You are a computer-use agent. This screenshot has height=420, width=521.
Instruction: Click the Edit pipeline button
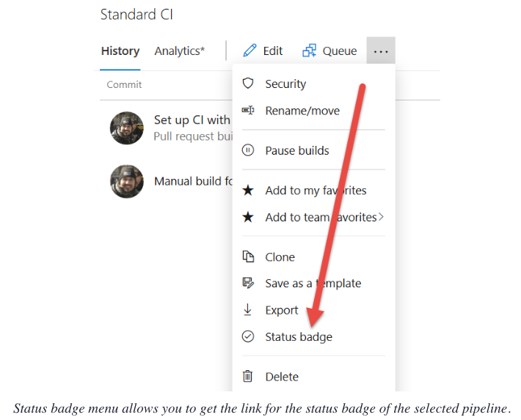pyautogui.click(x=263, y=51)
